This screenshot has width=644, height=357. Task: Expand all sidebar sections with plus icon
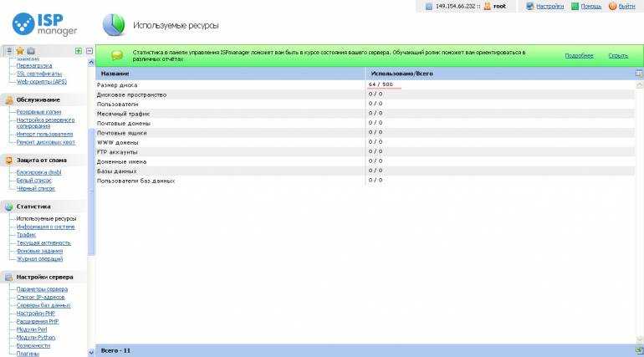coord(79,51)
